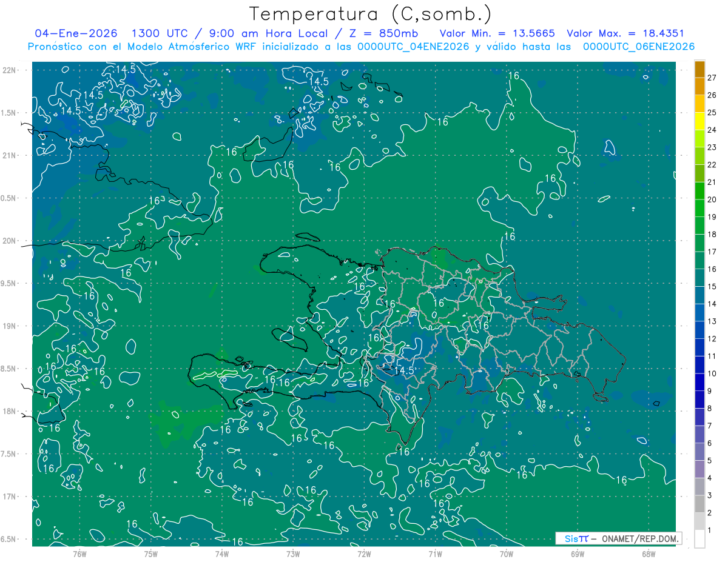Click the 69W longitude axis label

[x=578, y=554]
